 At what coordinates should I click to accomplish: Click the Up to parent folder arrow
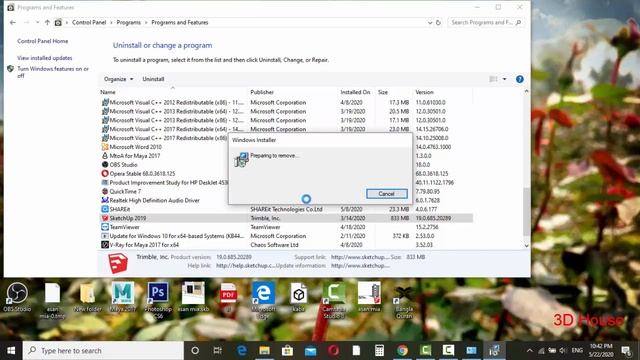(47, 22)
